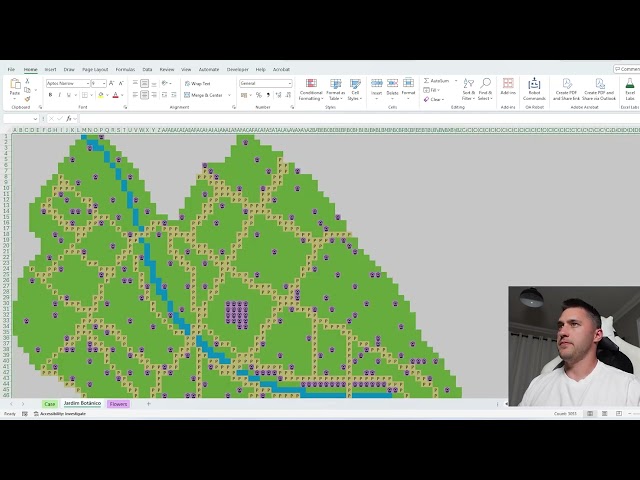Decrease font size with smaller A icon
Screen dimensions: 640x480
(121, 83)
